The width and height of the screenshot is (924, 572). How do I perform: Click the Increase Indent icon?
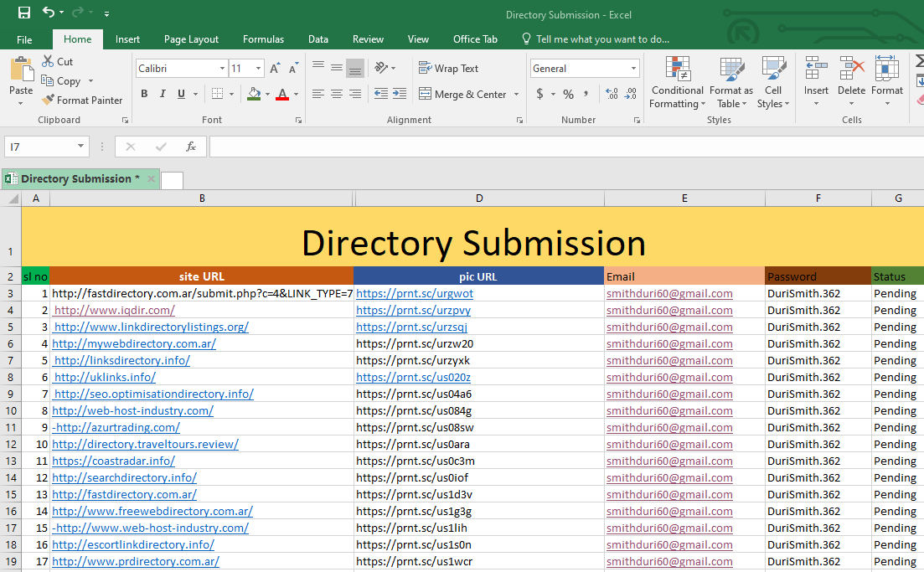[x=399, y=94]
